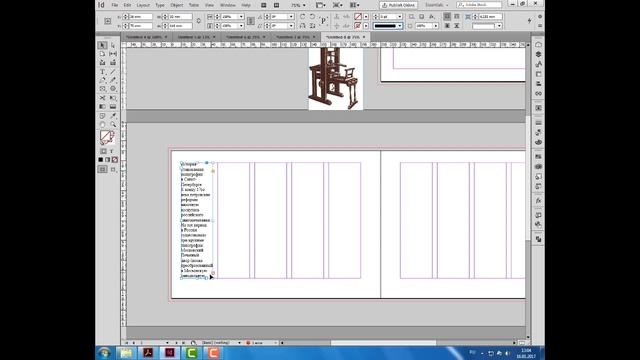640x360 pixels.
Task: Select the Free Transform tool
Action: click(x=113, y=98)
